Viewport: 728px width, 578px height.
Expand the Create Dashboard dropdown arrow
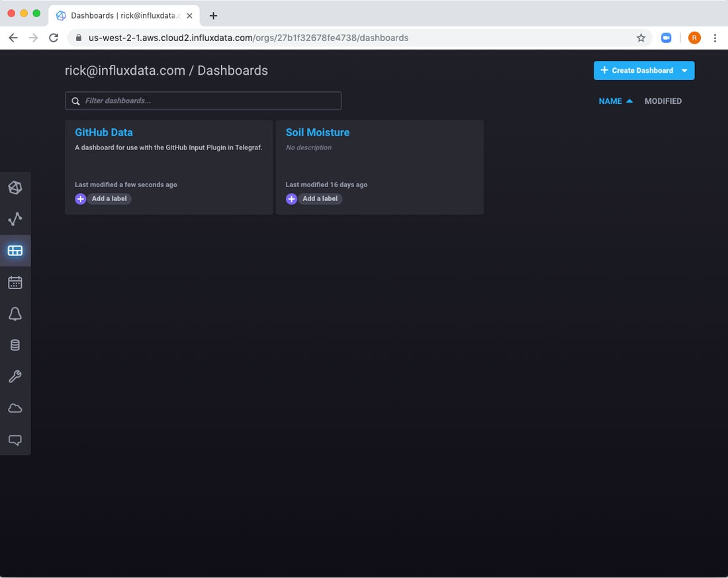[685, 71]
